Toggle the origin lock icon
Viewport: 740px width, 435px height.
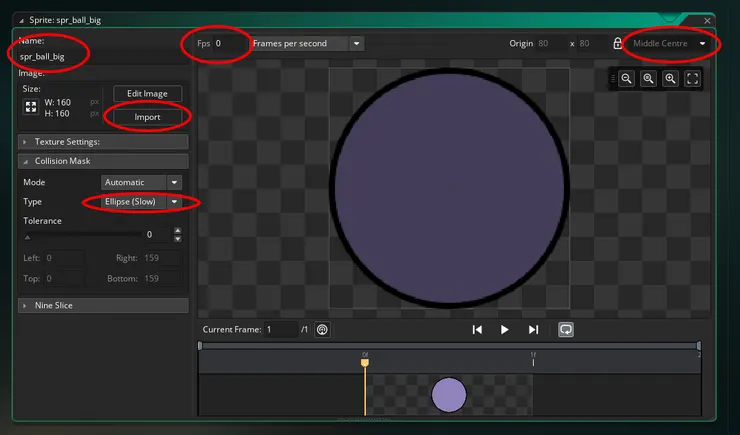[x=617, y=43]
